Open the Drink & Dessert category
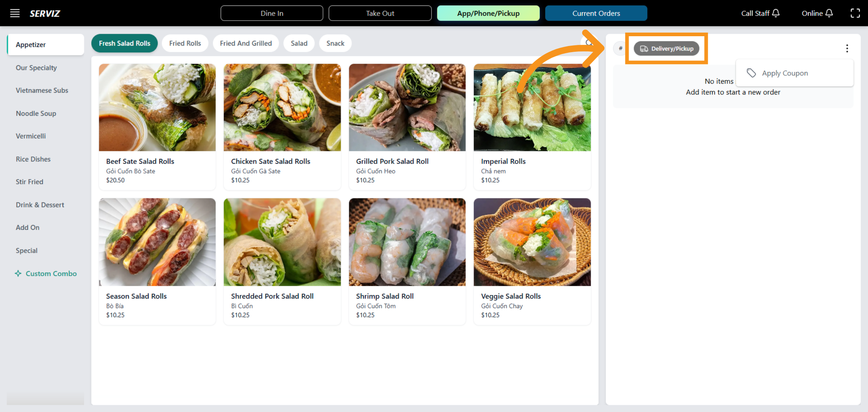This screenshot has height=412, width=868. pos(40,205)
